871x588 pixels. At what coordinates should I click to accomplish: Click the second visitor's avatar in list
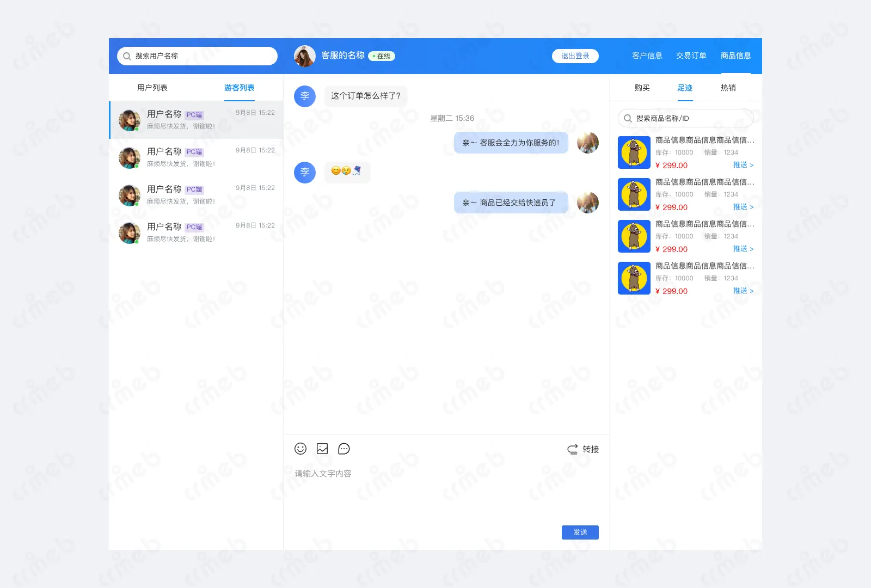130,158
